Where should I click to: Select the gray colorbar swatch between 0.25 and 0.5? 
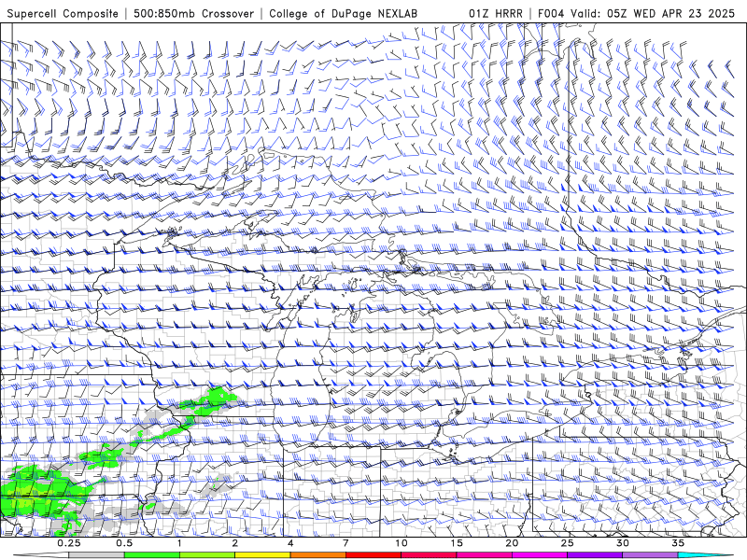pos(97,555)
